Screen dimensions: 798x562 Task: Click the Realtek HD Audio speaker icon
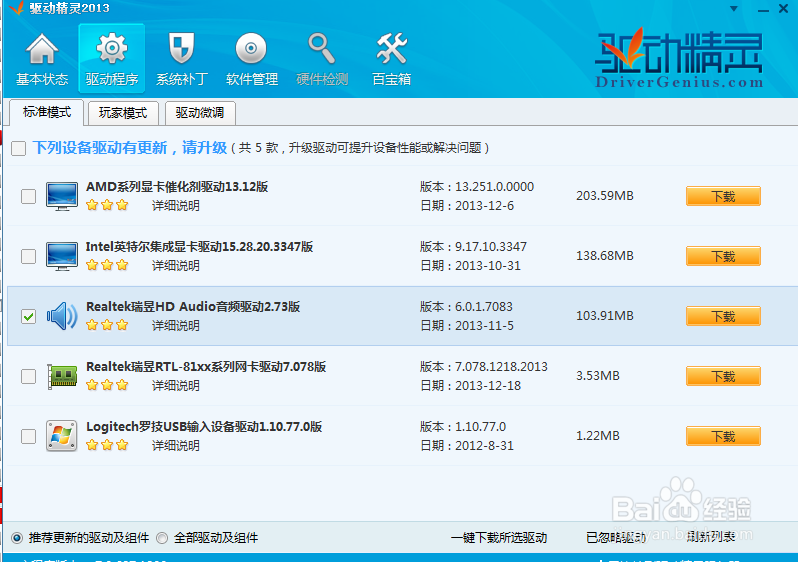pos(62,316)
